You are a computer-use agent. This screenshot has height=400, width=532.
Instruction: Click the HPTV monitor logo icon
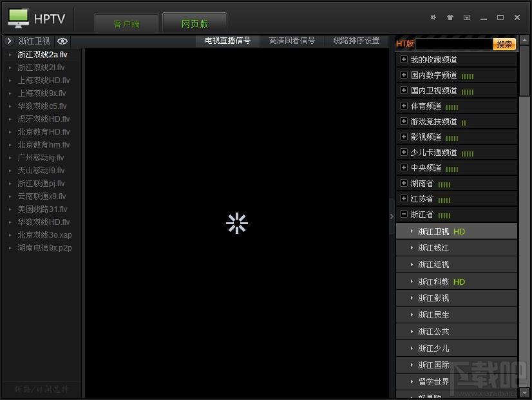(x=18, y=18)
